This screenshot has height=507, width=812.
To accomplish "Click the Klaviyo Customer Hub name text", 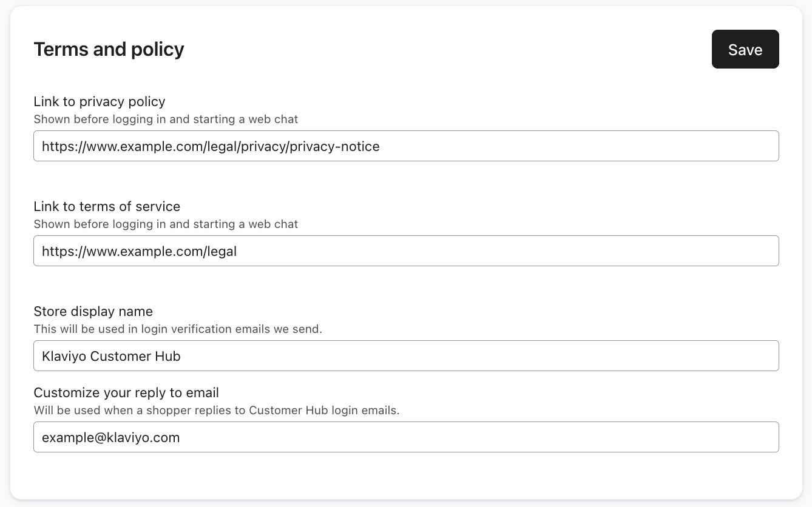I will point(110,356).
